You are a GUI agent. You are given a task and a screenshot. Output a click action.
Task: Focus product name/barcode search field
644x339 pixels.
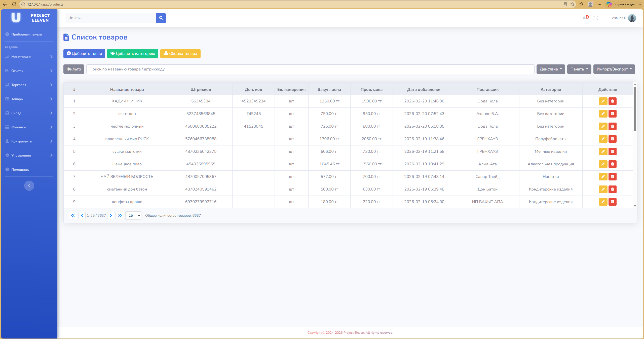(310, 69)
